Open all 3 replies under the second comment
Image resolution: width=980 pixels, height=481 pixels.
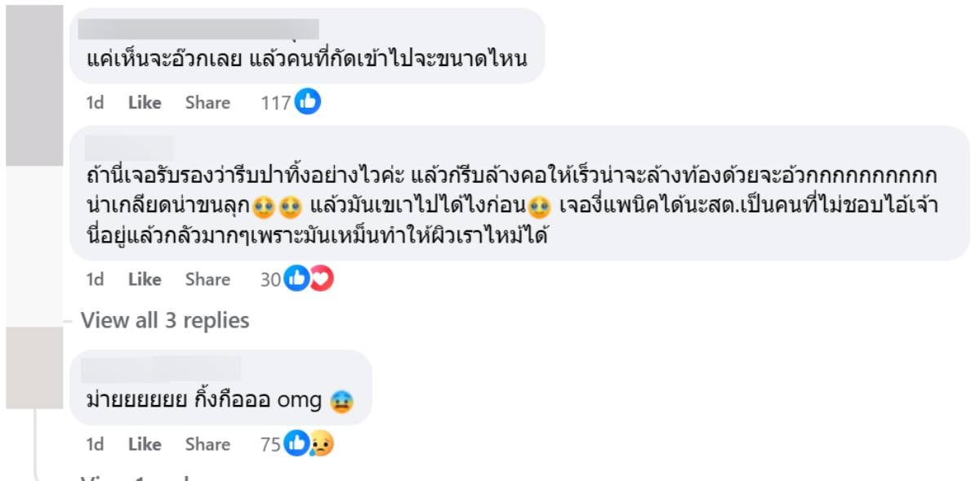(x=163, y=320)
